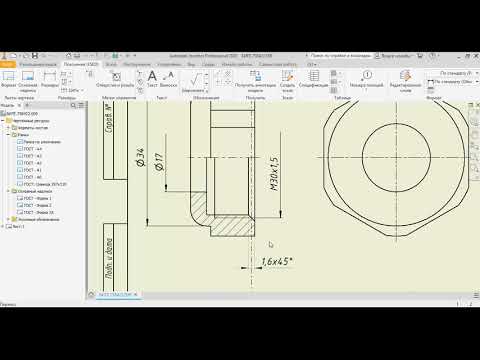Switch to the Совместная работа ribbon tab

click(278, 64)
